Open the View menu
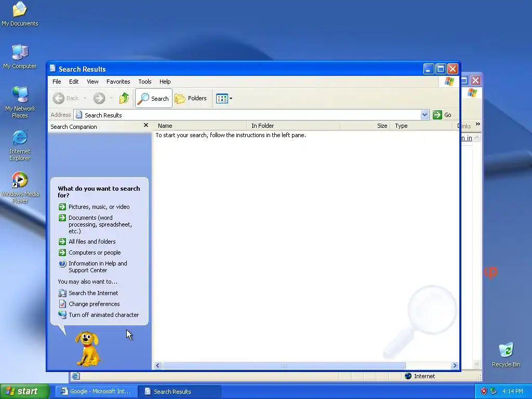Viewport: 532px width, 399px height. tap(92, 82)
